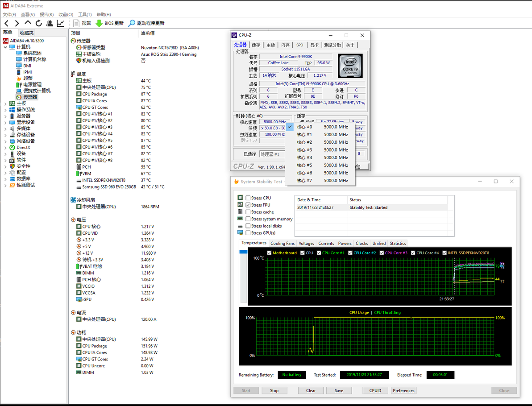The image size is (532, 406).
Task: Enable the Stress CPU checkbox
Action: [x=248, y=198]
